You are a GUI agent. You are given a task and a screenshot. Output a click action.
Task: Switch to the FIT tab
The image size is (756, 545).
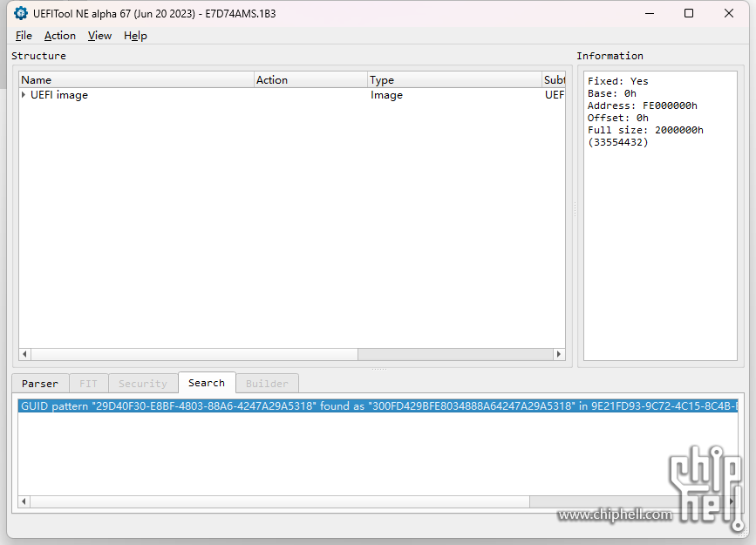88,384
